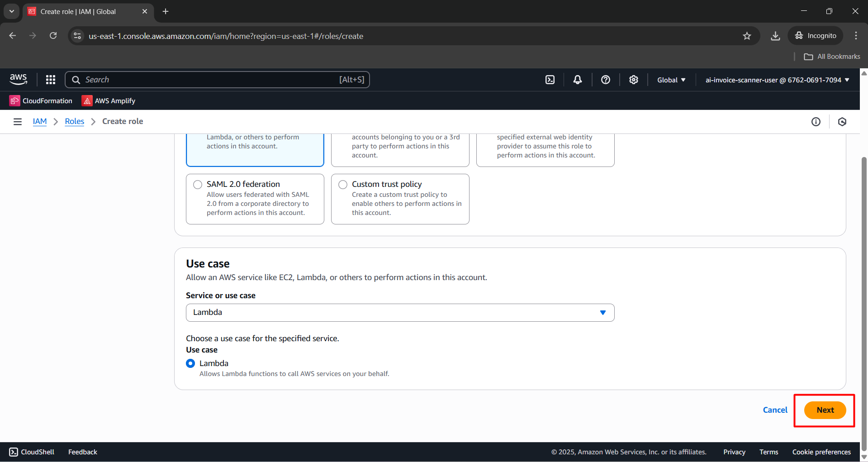Expand the ai-invoice-scanner-user account menu
Screen dimensions: 868x462
coord(777,80)
